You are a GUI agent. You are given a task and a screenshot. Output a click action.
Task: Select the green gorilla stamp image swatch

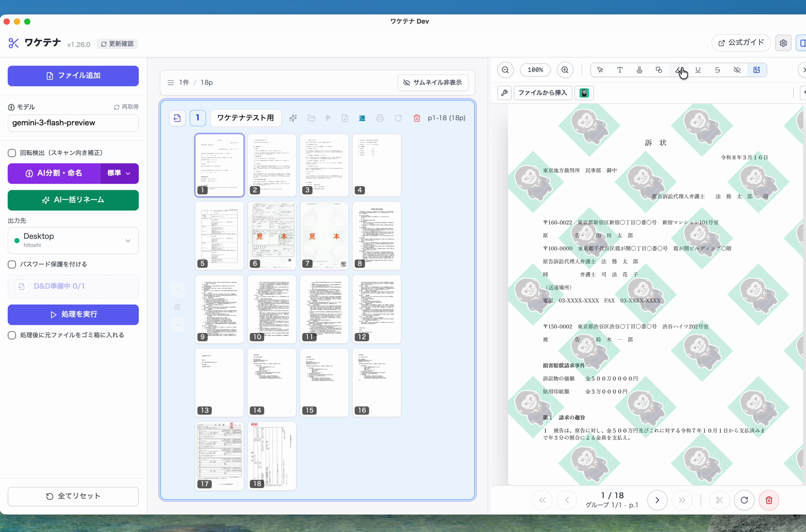pos(584,93)
